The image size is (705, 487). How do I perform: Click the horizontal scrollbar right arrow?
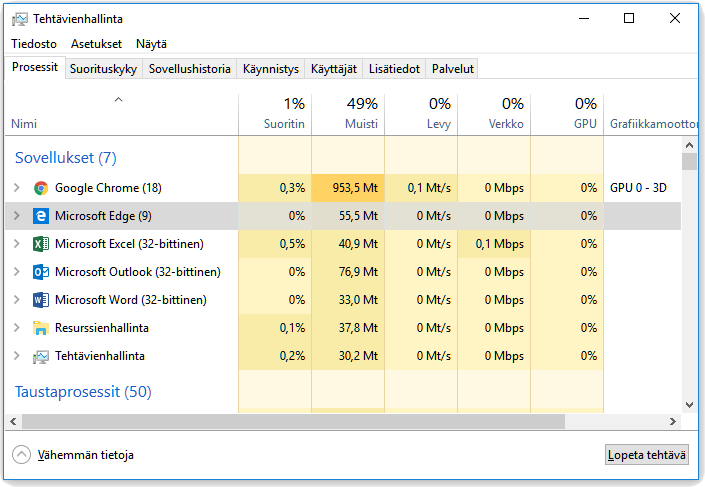tap(673, 421)
